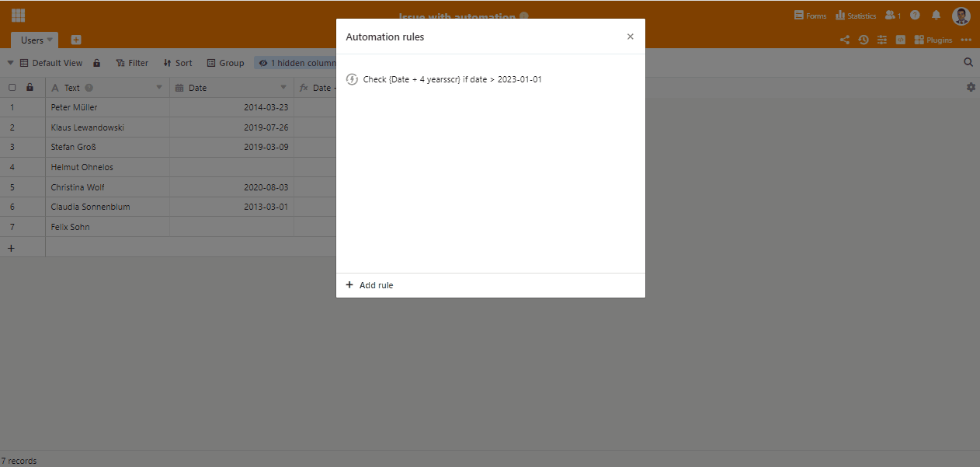The width and height of the screenshot is (980, 467).
Task: Toggle the 1 hidden column button
Action: tap(296, 63)
